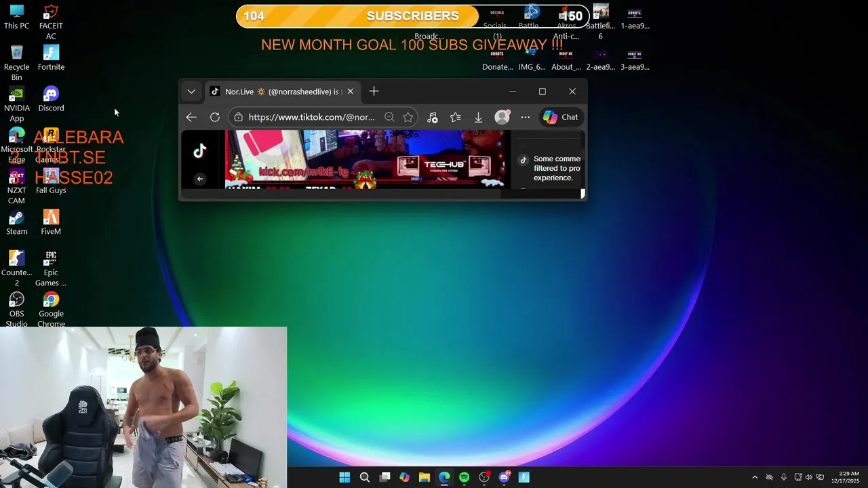Open the OBS Studio desktop shortcut

[x=17, y=310]
